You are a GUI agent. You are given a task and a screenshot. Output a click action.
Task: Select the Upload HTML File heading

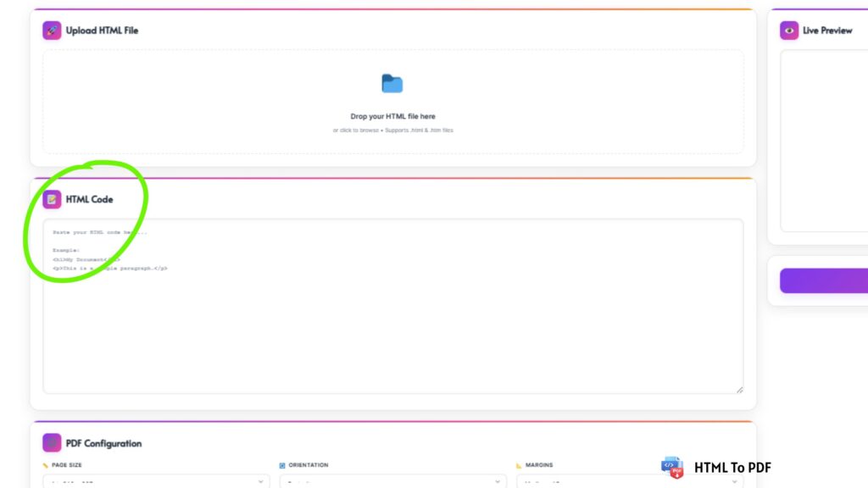102,30
